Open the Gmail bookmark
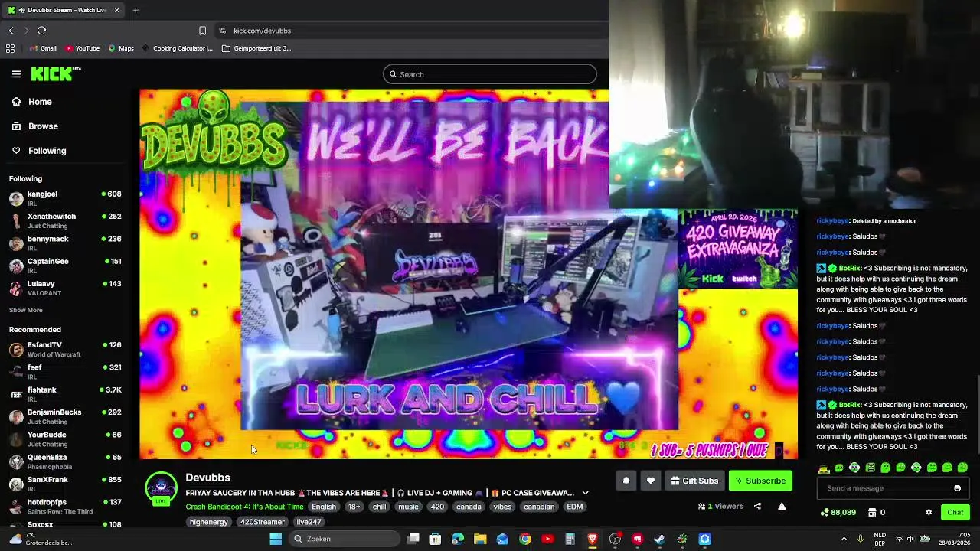980x551 pixels. (x=43, y=48)
